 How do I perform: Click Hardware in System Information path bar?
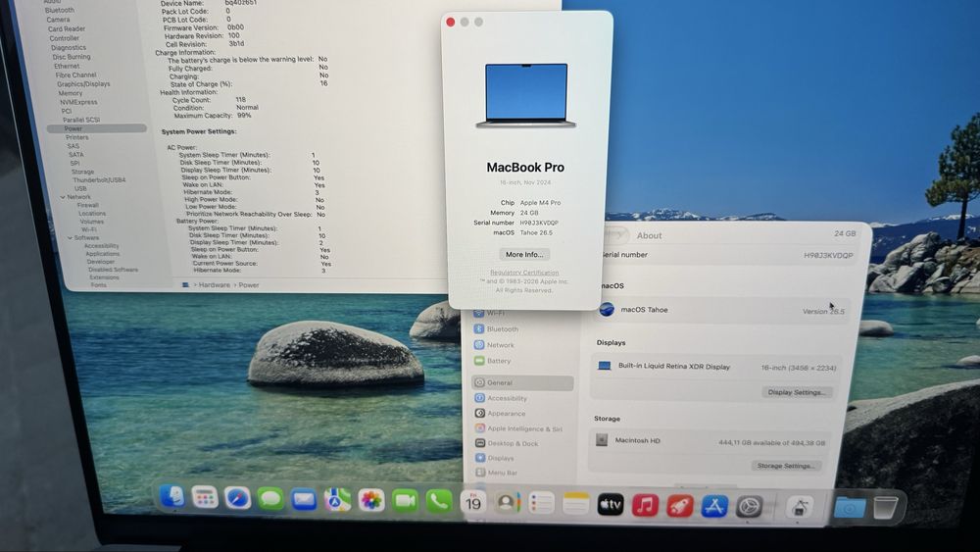(215, 285)
